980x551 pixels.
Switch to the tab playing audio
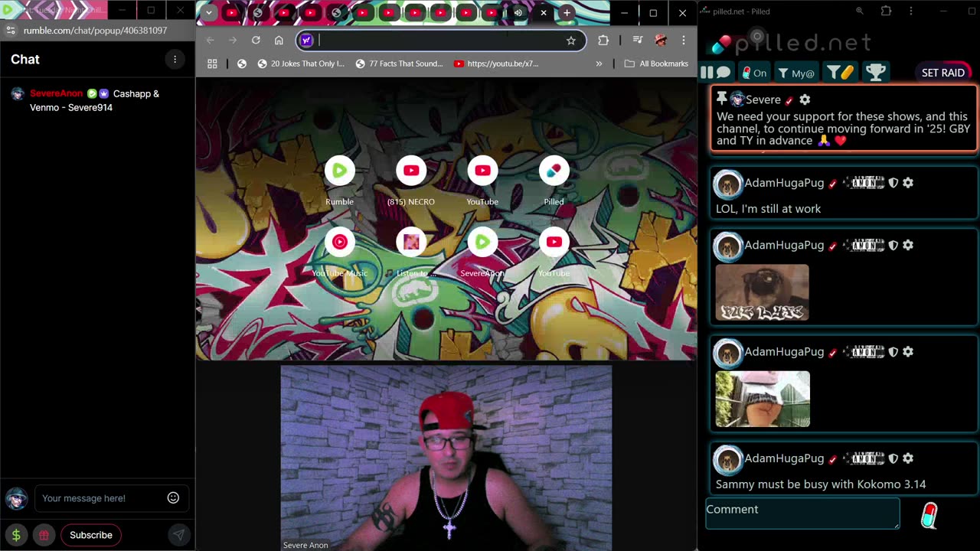click(518, 12)
